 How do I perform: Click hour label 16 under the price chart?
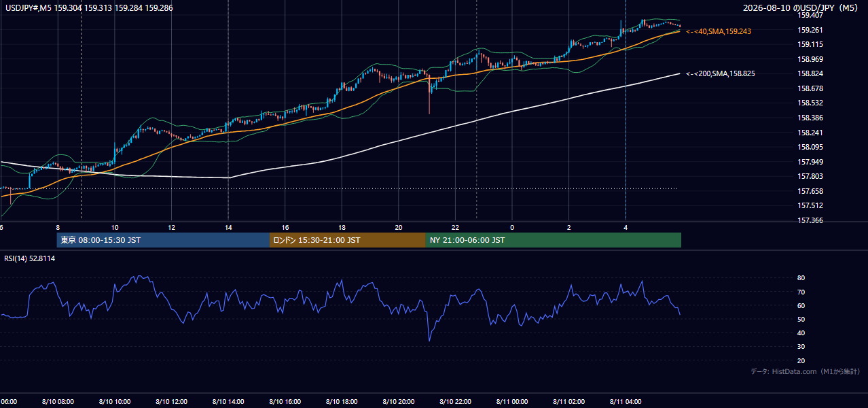point(285,228)
